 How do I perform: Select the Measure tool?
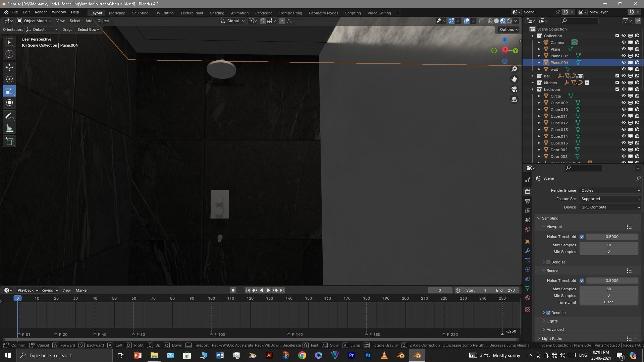coord(9,128)
